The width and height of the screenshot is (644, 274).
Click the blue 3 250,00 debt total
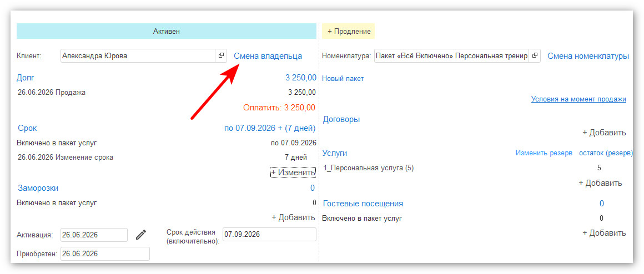[301, 78]
